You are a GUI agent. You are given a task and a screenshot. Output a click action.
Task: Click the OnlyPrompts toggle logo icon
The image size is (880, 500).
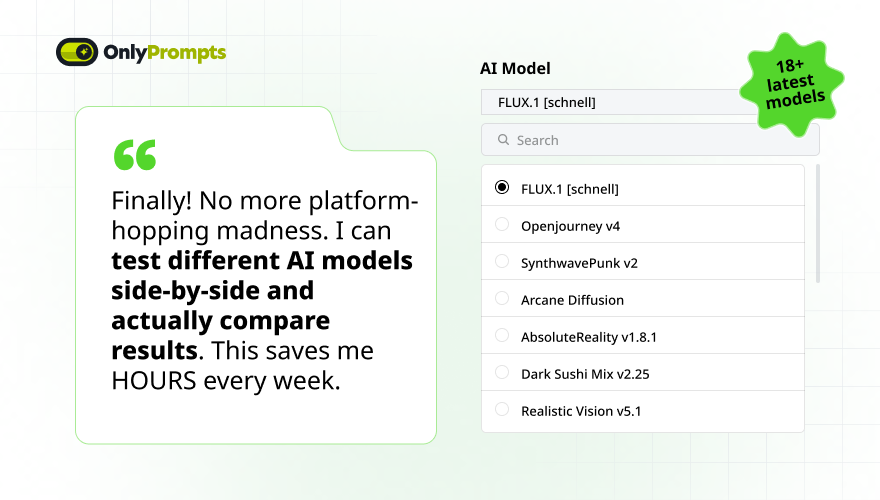click(77, 52)
